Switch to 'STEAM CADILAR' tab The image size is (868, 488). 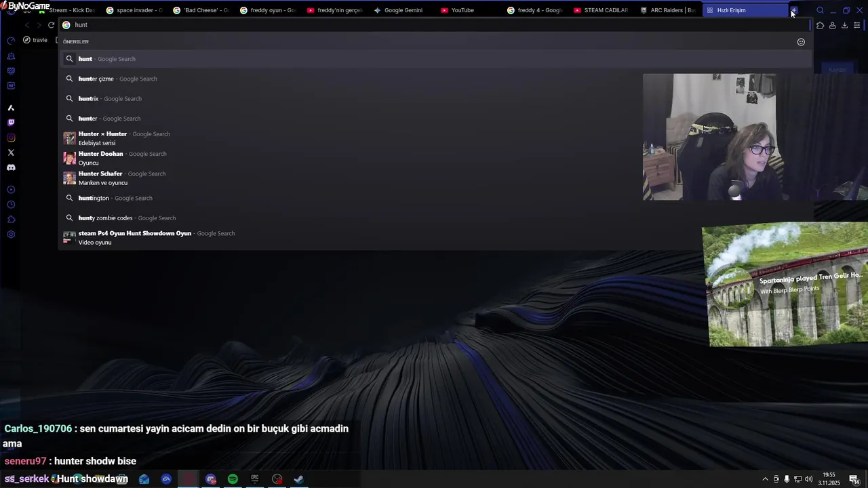coord(601,10)
